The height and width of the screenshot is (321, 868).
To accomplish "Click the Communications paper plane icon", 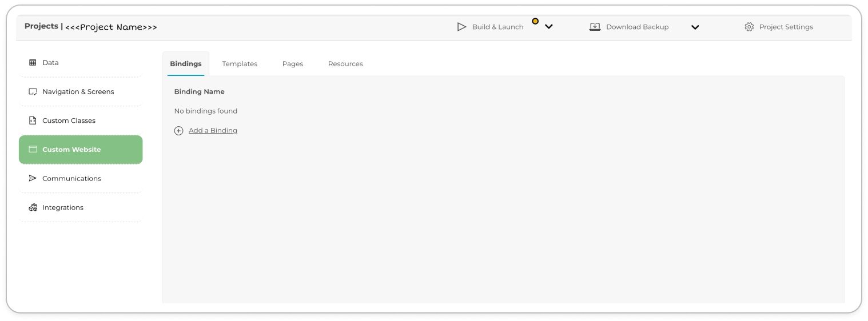I will tap(33, 179).
